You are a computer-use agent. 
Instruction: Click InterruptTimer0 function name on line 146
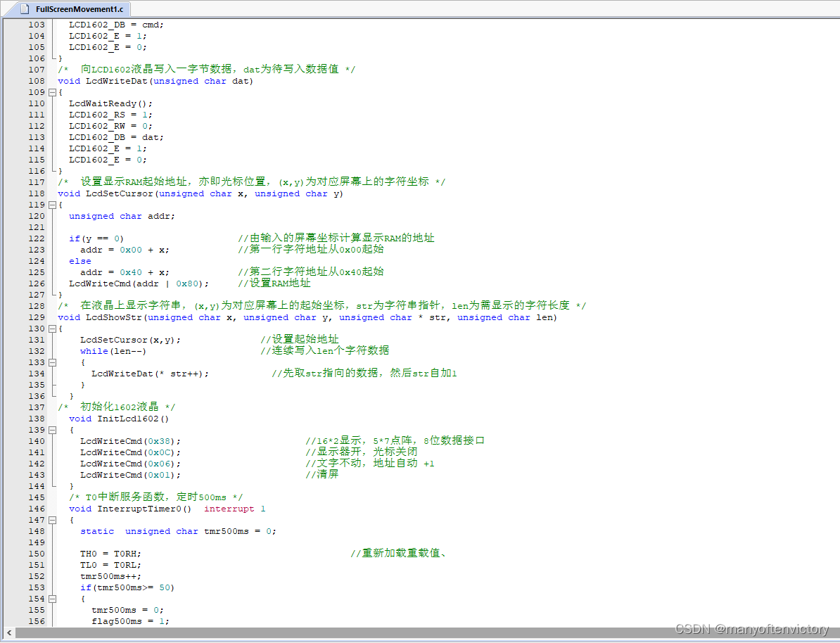pyautogui.click(x=139, y=509)
